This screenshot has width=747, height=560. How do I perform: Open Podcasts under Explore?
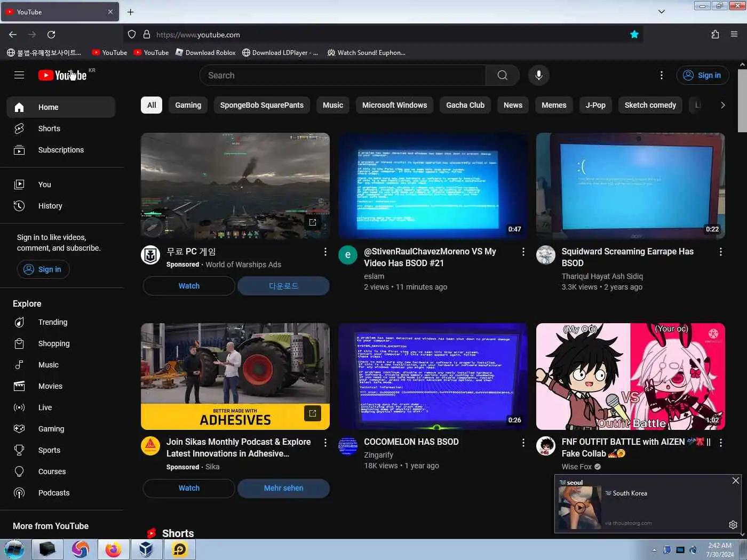61,493
